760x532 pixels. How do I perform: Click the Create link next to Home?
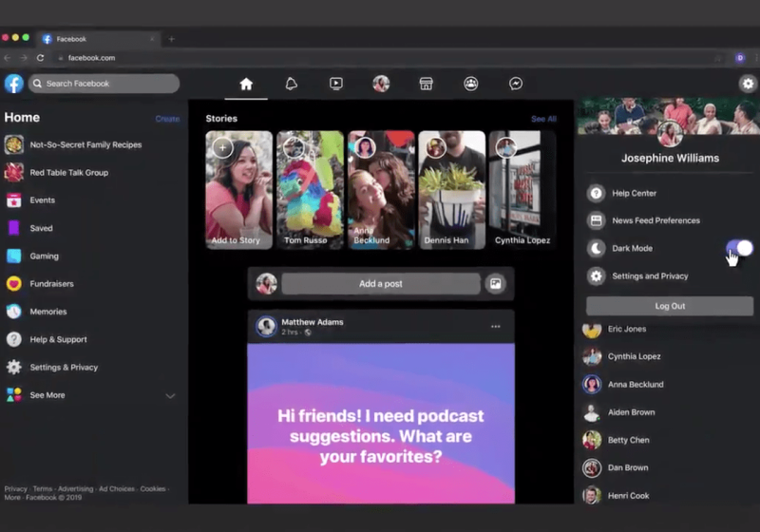point(167,119)
